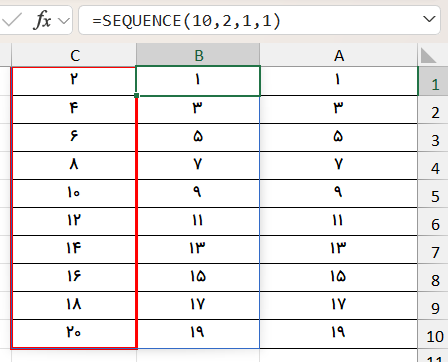Click cell B8 containing ۱۵
Viewport: 448px width, 362px height.
pyautogui.click(x=198, y=278)
